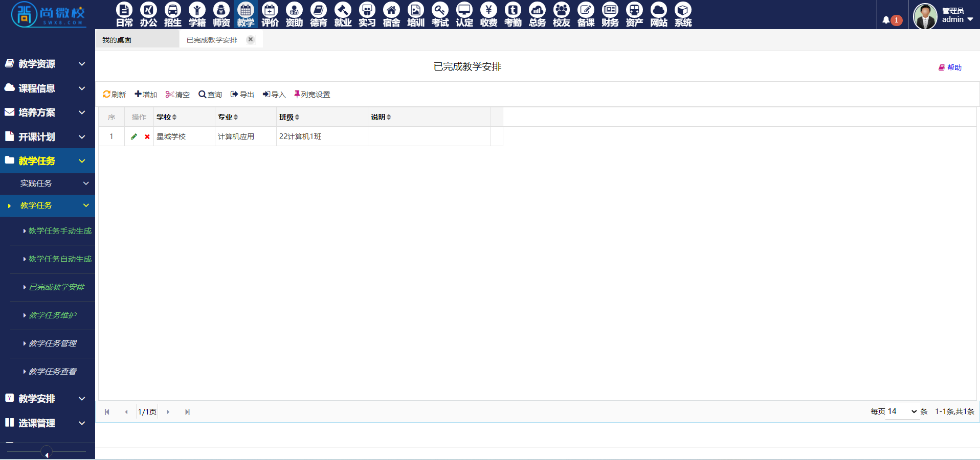Open 教学任务查看 menu item

click(x=52, y=372)
